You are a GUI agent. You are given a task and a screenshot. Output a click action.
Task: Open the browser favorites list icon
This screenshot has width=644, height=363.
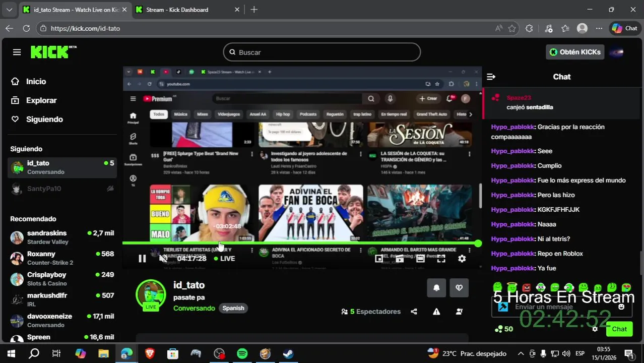coord(565,28)
